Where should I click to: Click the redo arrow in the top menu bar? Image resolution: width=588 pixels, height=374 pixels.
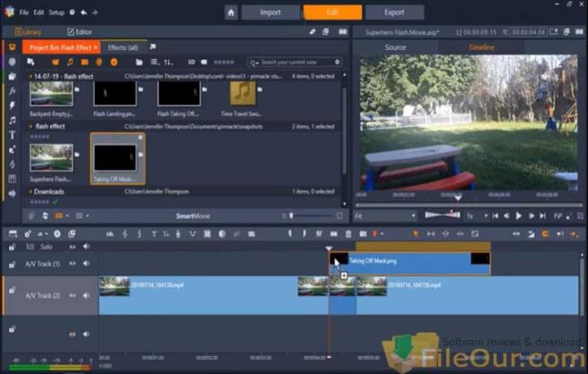click(x=95, y=13)
